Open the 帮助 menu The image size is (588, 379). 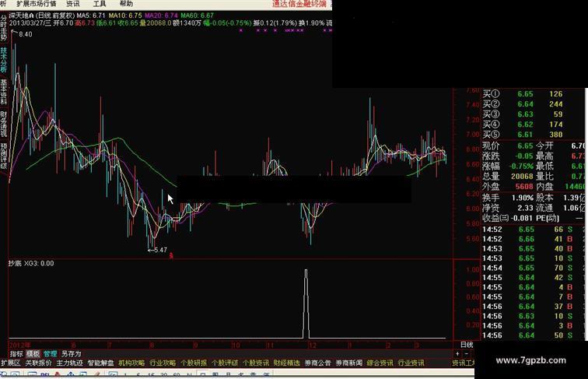(x=126, y=4)
